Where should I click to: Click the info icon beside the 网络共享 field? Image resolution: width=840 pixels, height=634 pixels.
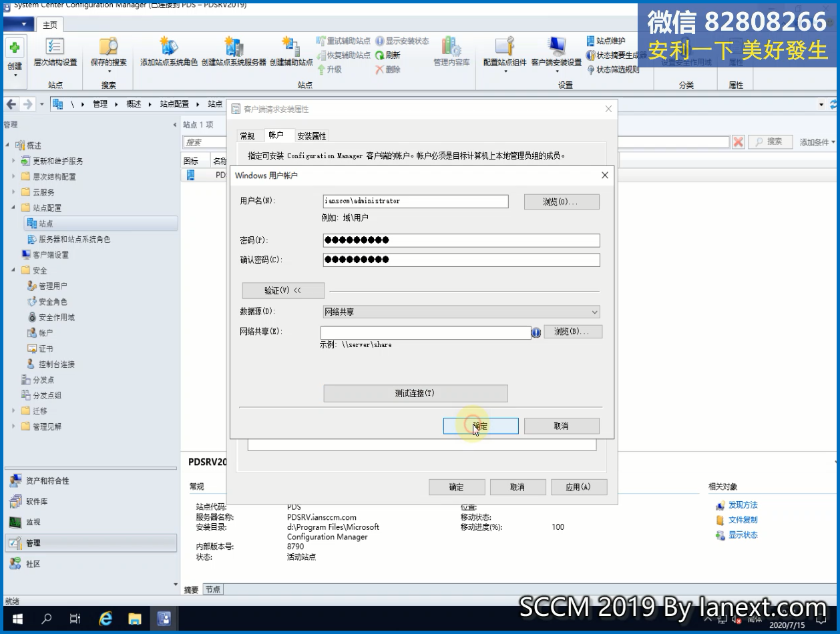[536, 332]
